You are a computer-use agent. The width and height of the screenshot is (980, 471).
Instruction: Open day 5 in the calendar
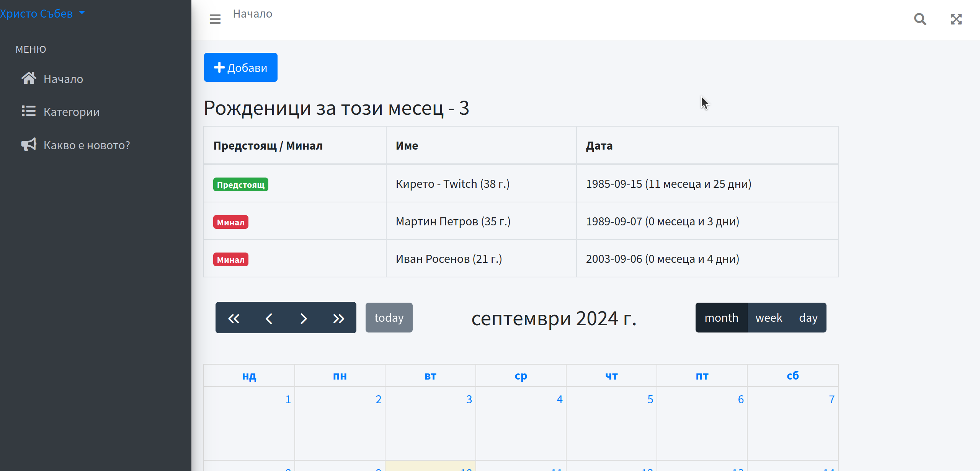tap(650, 399)
